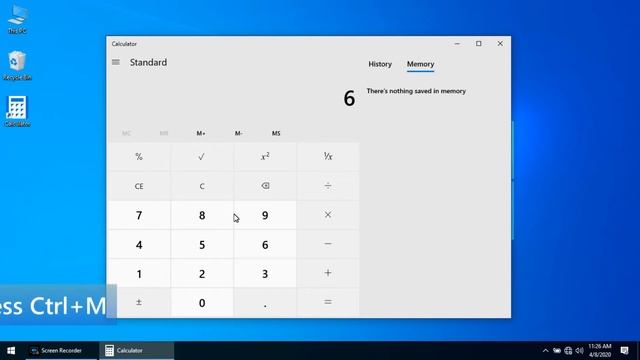Click the decimal point key
The height and width of the screenshot is (360, 640).
(265, 302)
